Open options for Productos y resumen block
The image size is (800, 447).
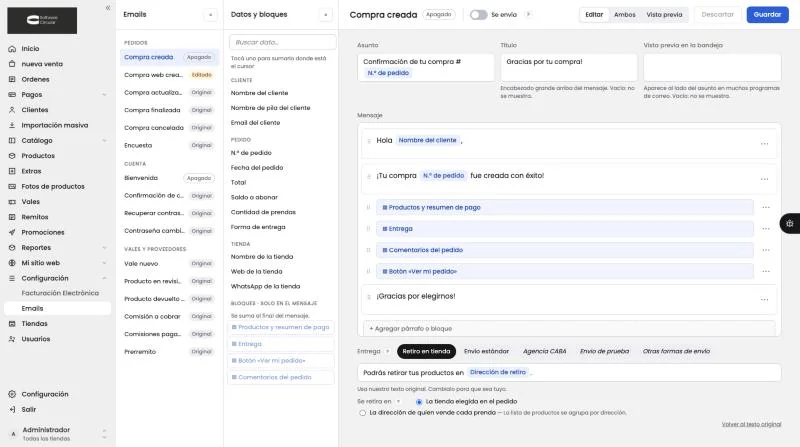click(x=766, y=207)
